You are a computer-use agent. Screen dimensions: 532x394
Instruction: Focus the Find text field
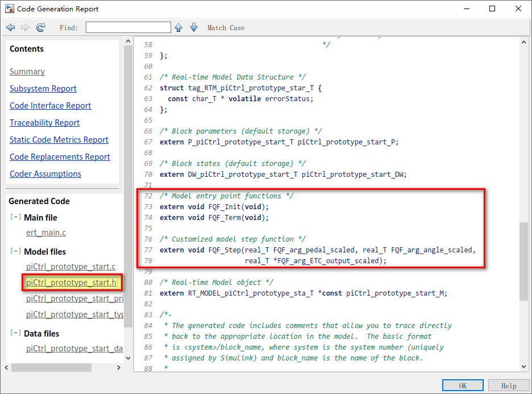click(x=128, y=27)
